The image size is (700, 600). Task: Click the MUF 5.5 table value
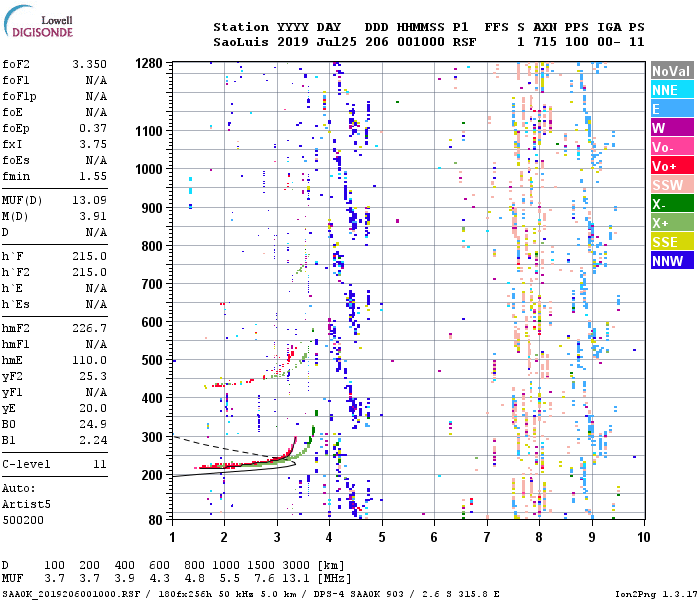229,579
